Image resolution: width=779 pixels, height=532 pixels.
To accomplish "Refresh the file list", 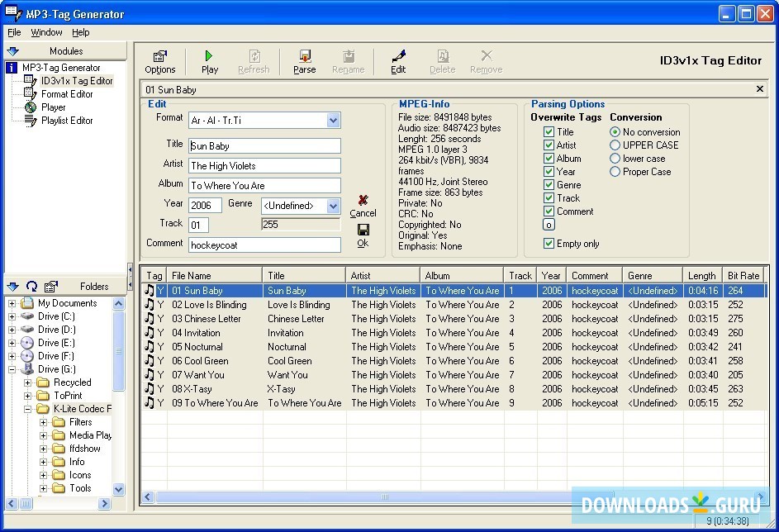I will pyautogui.click(x=254, y=59).
